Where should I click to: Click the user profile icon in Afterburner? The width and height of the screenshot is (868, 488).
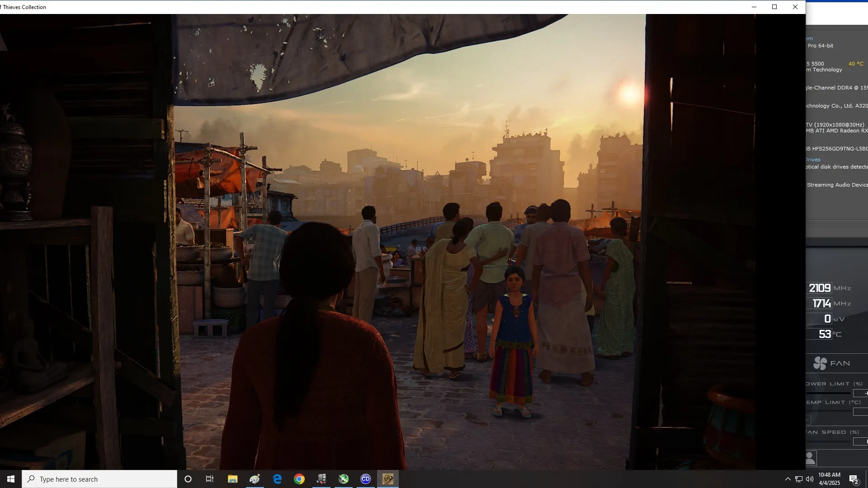[x=811, y=458]
